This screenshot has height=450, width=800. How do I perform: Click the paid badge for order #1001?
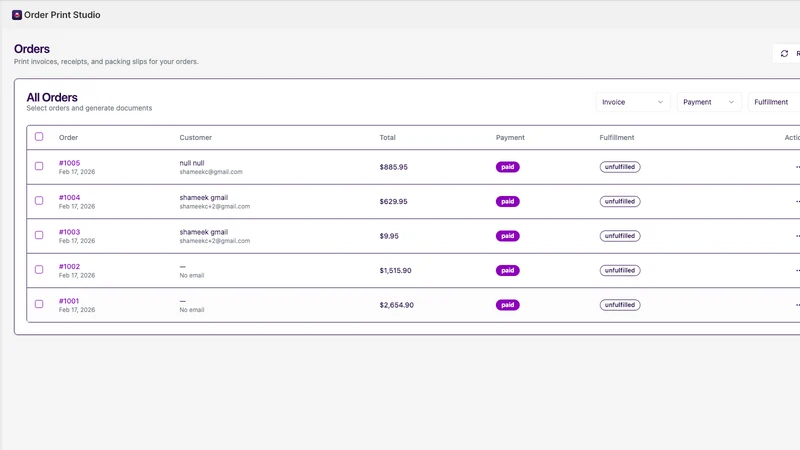coord(508,305)
